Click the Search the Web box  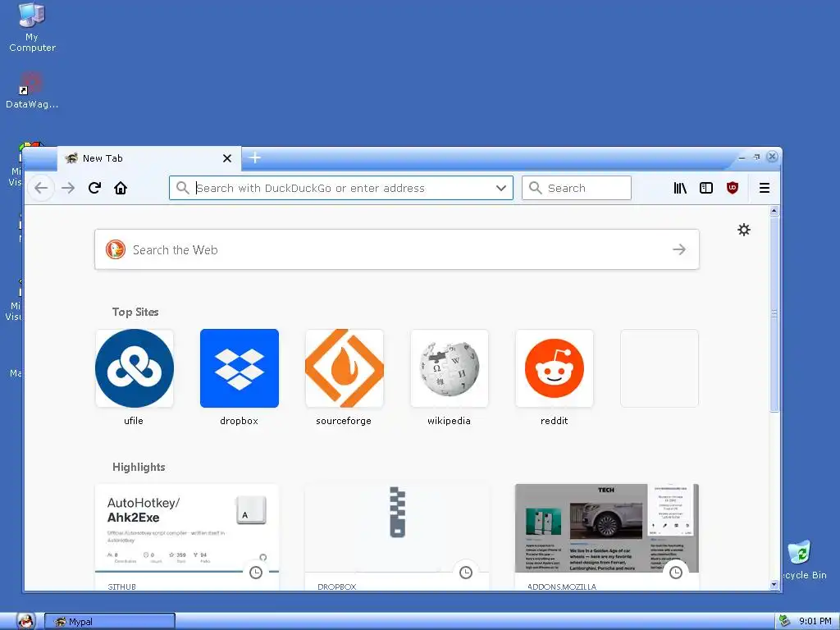coord(397,249)
